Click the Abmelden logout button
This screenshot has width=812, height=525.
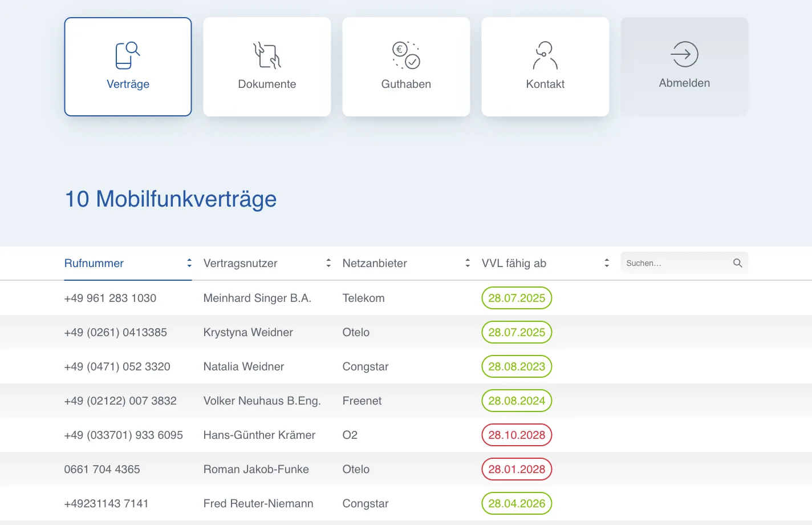[x=684, y=67]
